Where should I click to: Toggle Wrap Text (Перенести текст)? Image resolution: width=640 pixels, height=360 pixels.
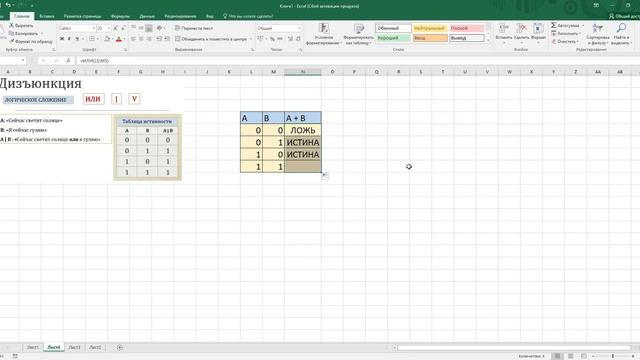click(x=194, y=28)
